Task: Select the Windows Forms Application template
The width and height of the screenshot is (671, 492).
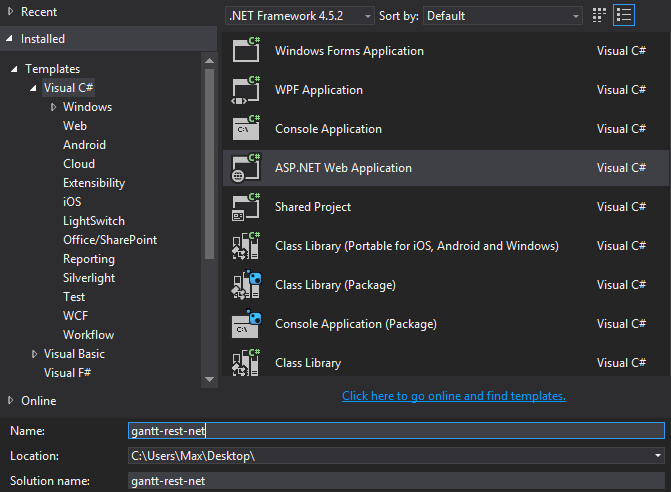Action: coord(349,51)
